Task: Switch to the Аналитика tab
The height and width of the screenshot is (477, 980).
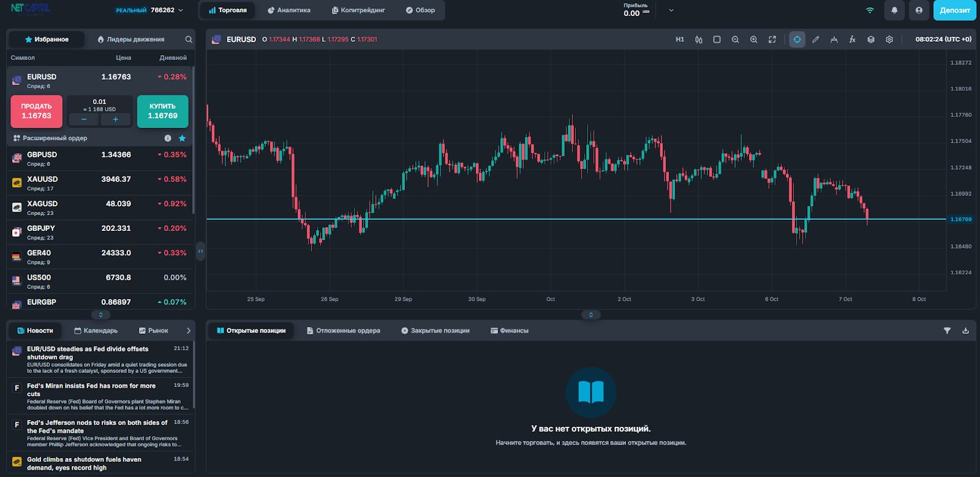Action: [288, 10]
